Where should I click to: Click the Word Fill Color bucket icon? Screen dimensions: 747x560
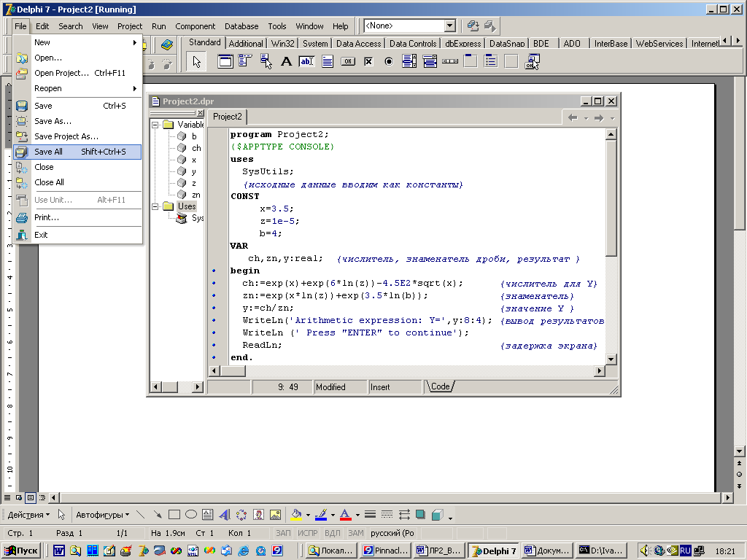pyautogui.click(x=296, y=515)
